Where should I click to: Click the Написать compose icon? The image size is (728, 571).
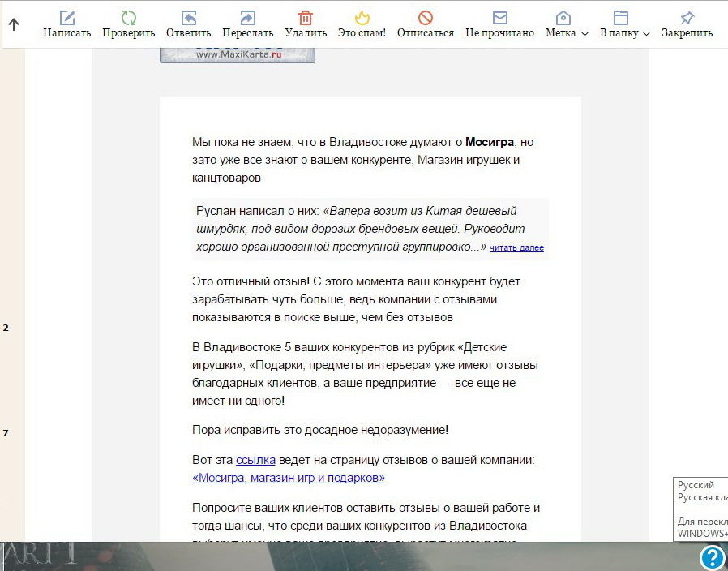[x=66, y=18]
